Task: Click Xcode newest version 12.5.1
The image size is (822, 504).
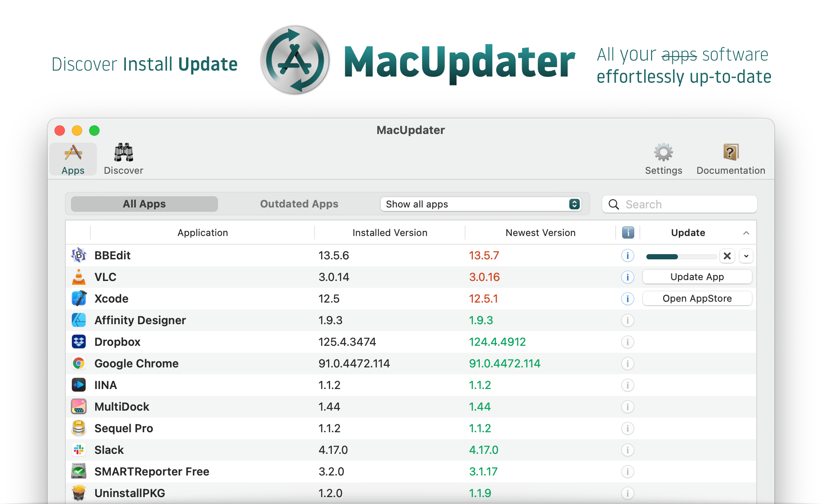Action: point(484,299)
